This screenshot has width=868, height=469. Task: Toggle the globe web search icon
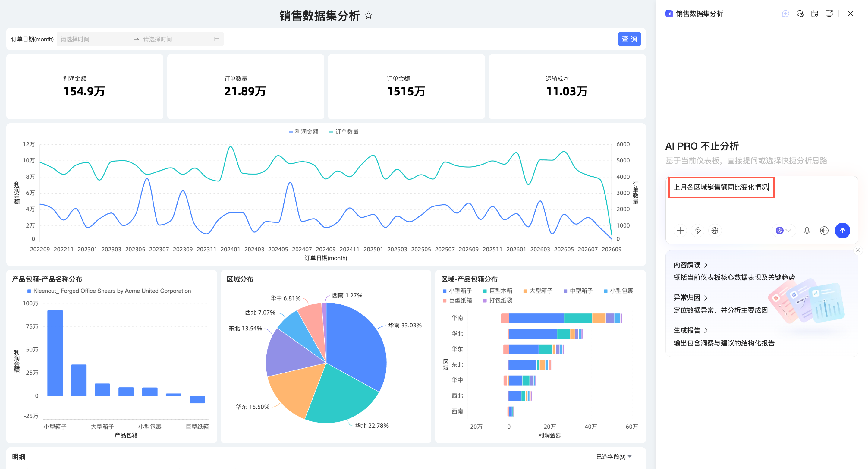pos(715,231)
